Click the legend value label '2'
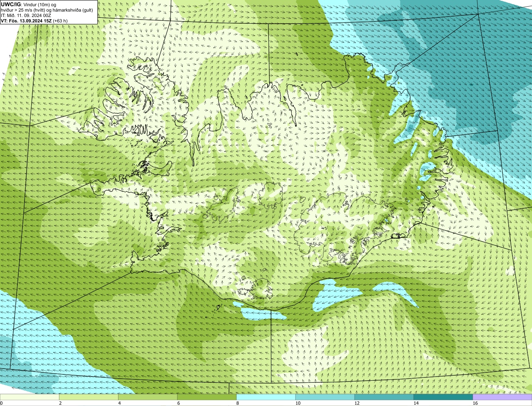 point(60,403)
